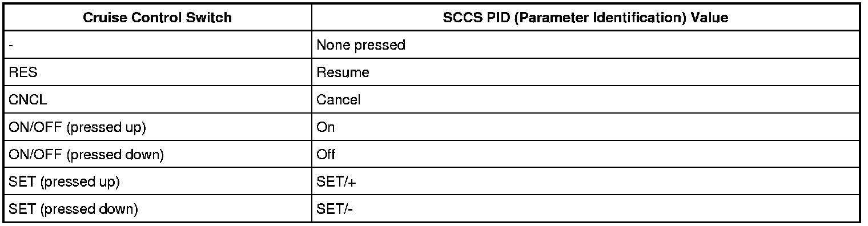Select the ON/OFF (pressed down) cell
The height and width of the screenshot is (226, 868).
coord(158,155)
